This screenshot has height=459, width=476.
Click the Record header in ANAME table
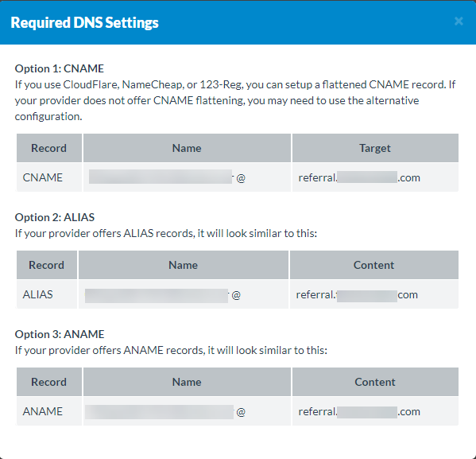(49, 382)
